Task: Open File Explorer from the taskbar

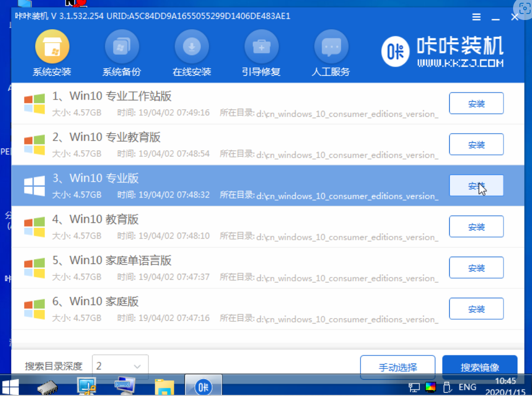Action: click(164, 386)
